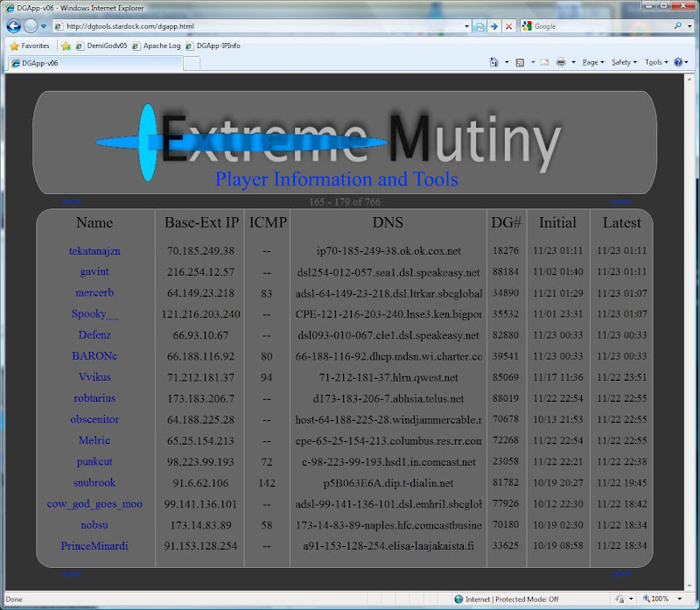Click the Player Information and Tools heading
The image size is (700, 610).
click(337, 179)
